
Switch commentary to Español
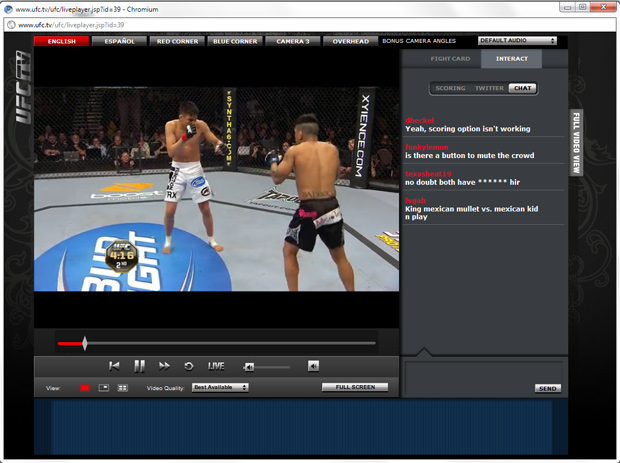click(119, 41)
